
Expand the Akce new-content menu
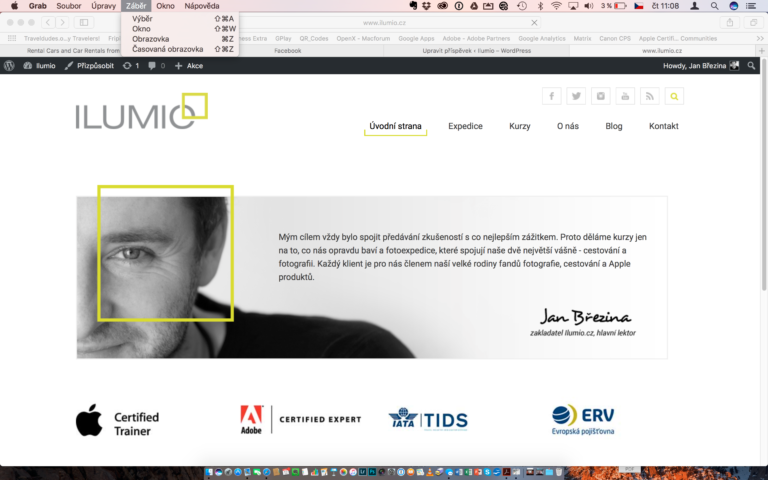188,65
